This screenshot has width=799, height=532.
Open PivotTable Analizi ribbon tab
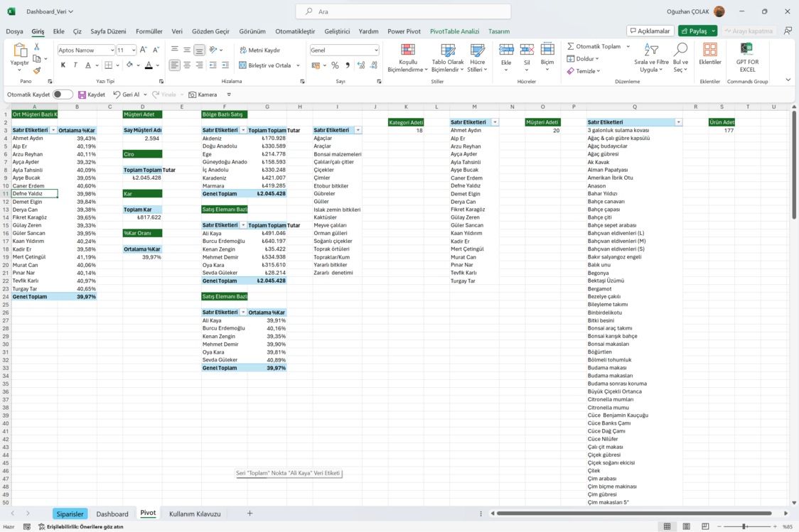pyautogui.click(x=454, y=31)
